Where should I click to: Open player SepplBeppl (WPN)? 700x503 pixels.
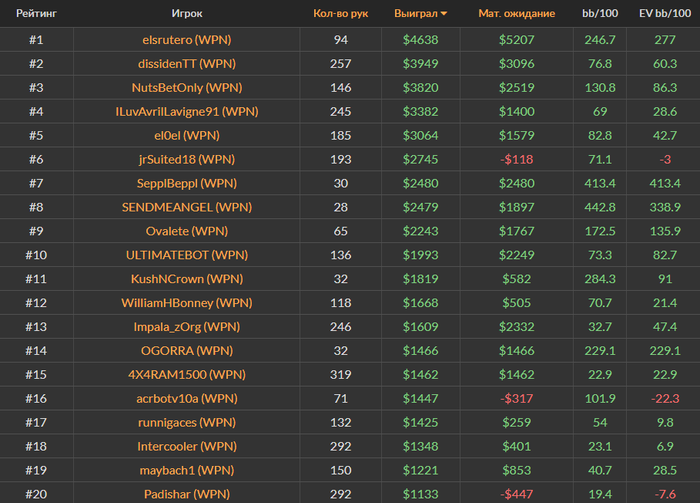tap(187, 183)
